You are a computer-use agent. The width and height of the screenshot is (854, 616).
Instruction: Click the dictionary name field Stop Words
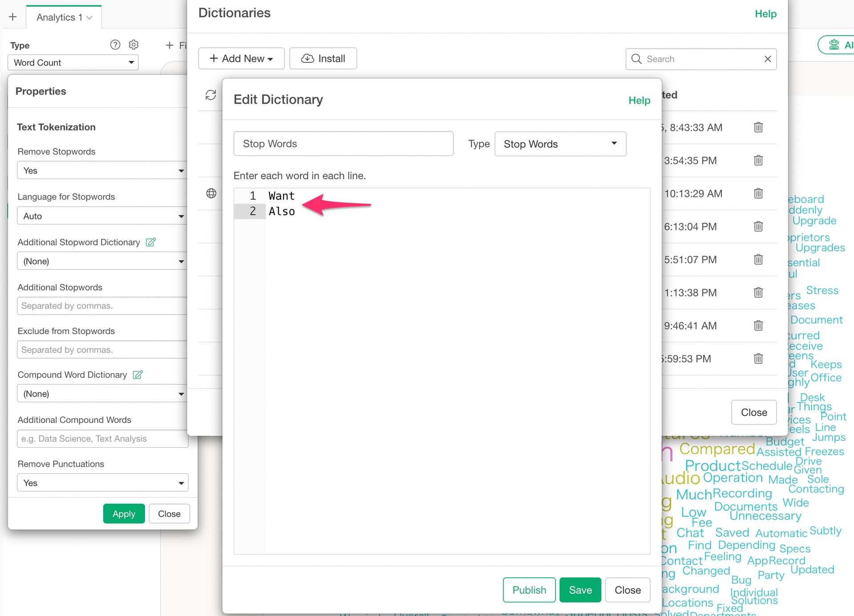tap(343, 144)
